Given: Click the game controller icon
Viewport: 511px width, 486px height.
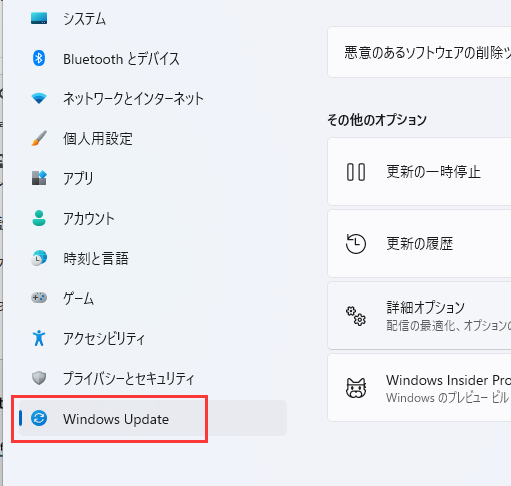Looking at the screenshot, I should [x=39, y=298].
